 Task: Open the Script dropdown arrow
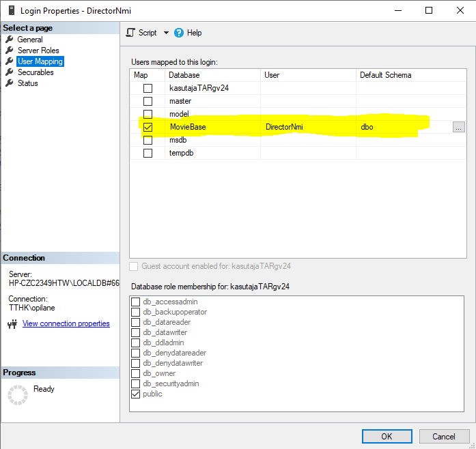(x=166, y=33)
